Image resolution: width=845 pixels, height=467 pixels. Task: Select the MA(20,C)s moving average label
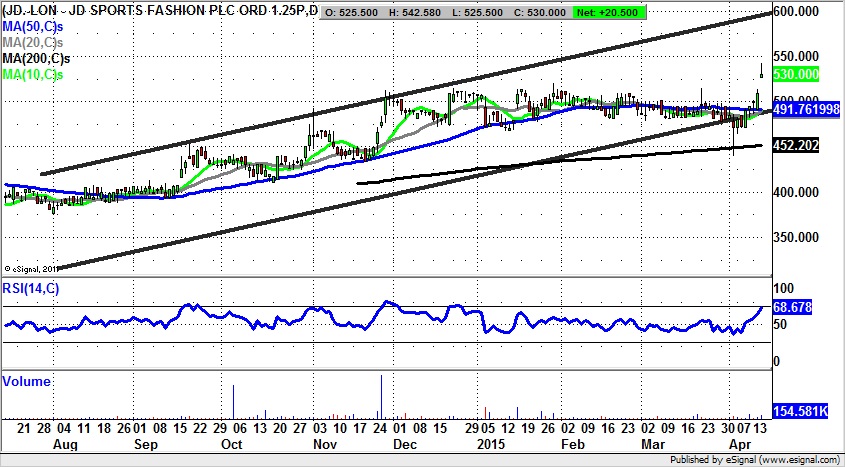(x=32, y=43)
